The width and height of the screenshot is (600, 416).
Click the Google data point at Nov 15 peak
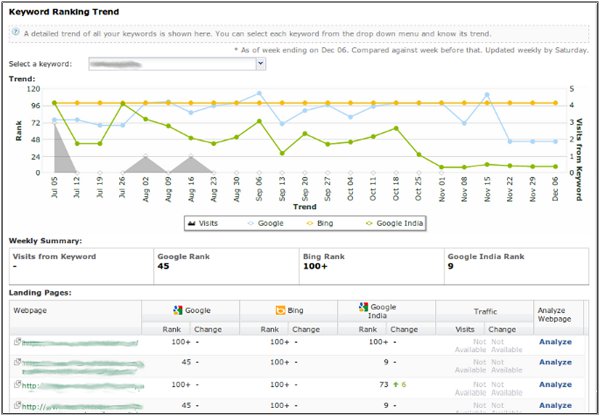point(487,95)
